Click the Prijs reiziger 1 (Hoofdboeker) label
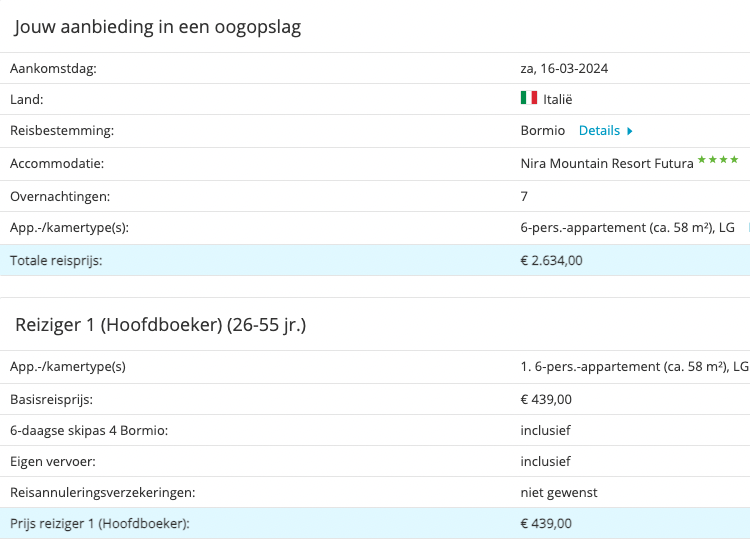 [x=99, y=524]
